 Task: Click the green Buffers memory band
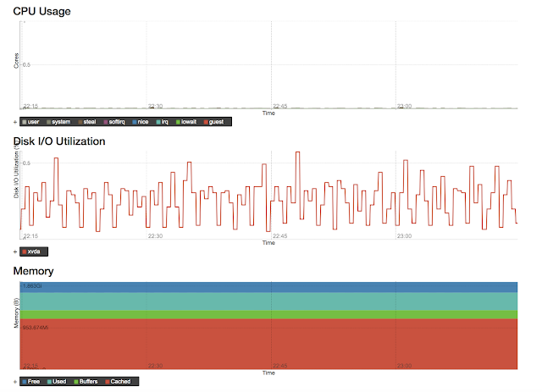pos(268,315)
